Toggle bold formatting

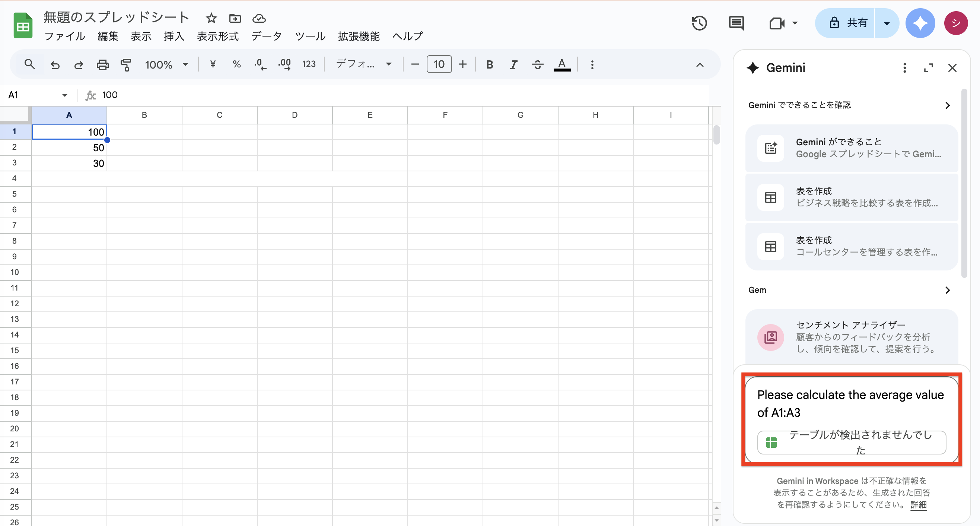(490, 65)
